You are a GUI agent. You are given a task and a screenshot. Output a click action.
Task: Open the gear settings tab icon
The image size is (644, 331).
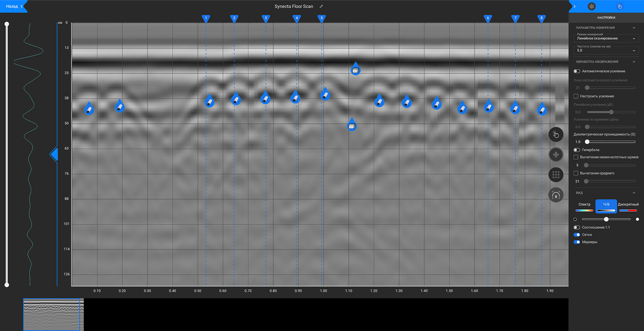click(591, 6)
